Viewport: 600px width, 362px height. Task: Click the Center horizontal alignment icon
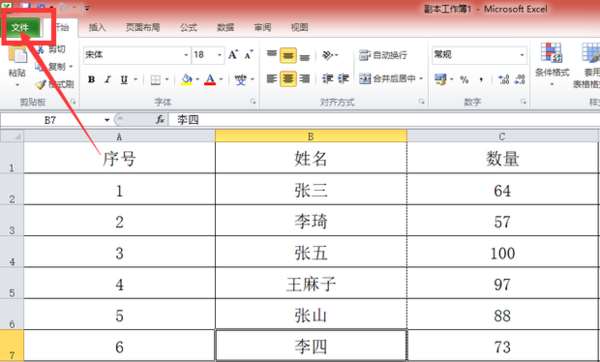(288, 79)
